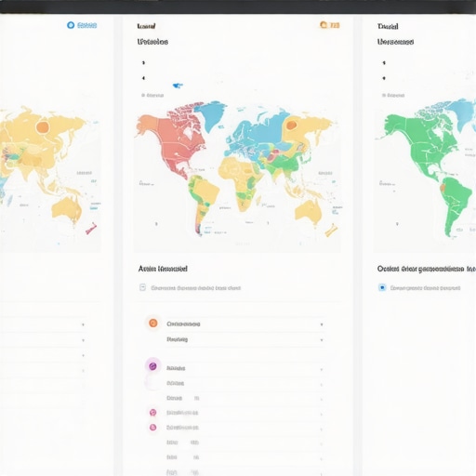This screenshot has width=476, height=476.
Task: Click the bold heading text below the center map
Action: 163,269
